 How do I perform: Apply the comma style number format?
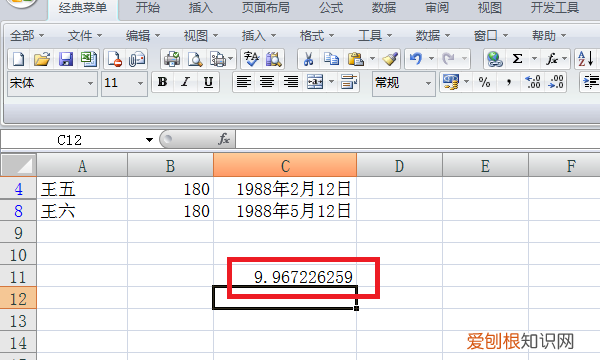509,82
